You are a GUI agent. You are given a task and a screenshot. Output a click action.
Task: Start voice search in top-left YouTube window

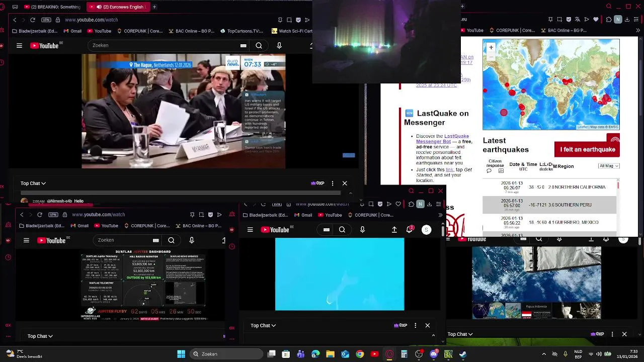279,45
